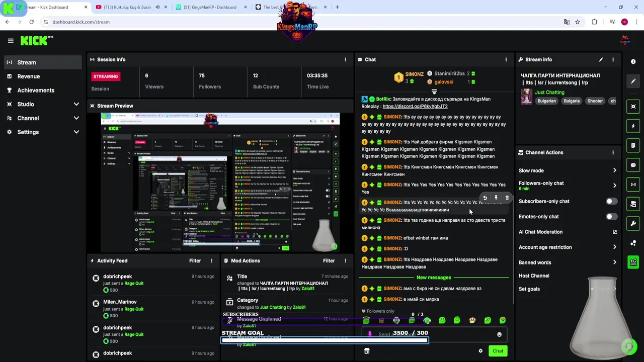Open the info icon in right sidebar
This screenshot has height=362, width=644.
pos(633,61)
